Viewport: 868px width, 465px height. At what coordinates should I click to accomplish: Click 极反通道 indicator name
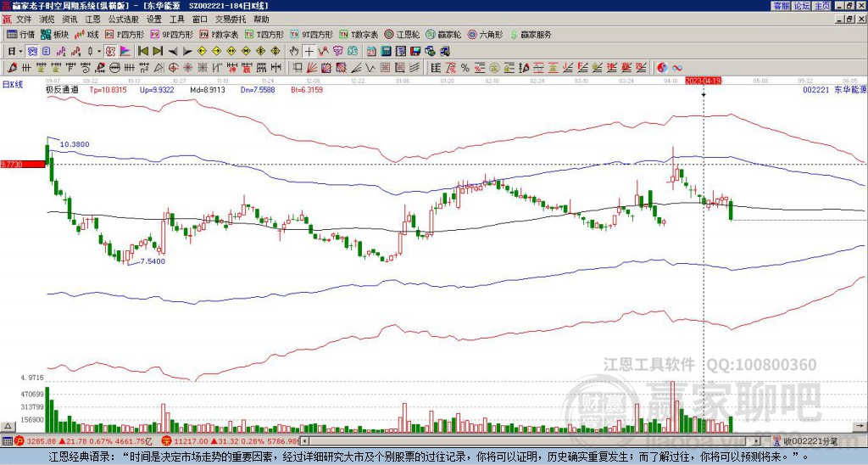[62, 89]
